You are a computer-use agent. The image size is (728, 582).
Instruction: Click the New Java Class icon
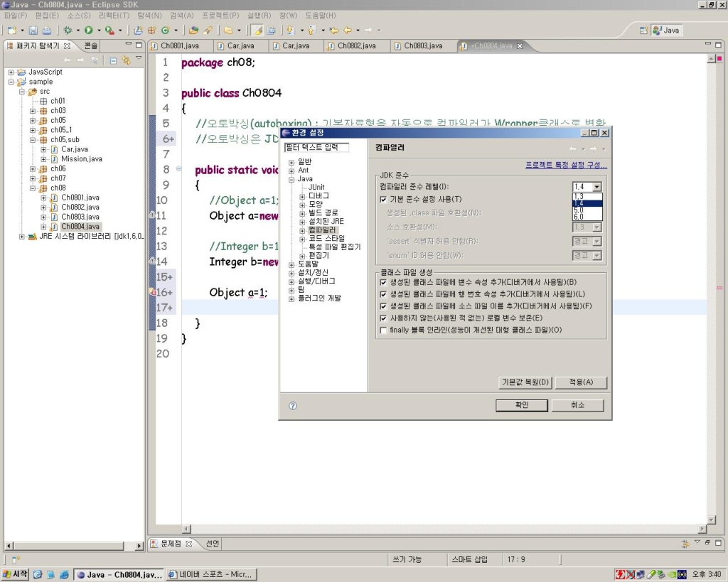click(165, 30)
